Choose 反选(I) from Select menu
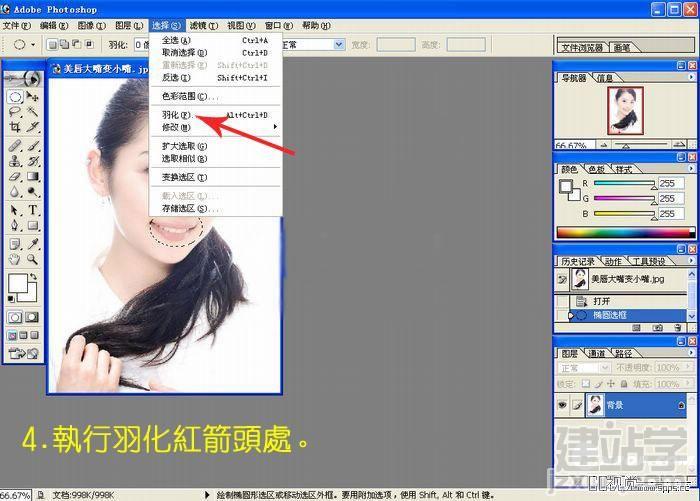Screen dimensions: 700x501 point(215,78)
